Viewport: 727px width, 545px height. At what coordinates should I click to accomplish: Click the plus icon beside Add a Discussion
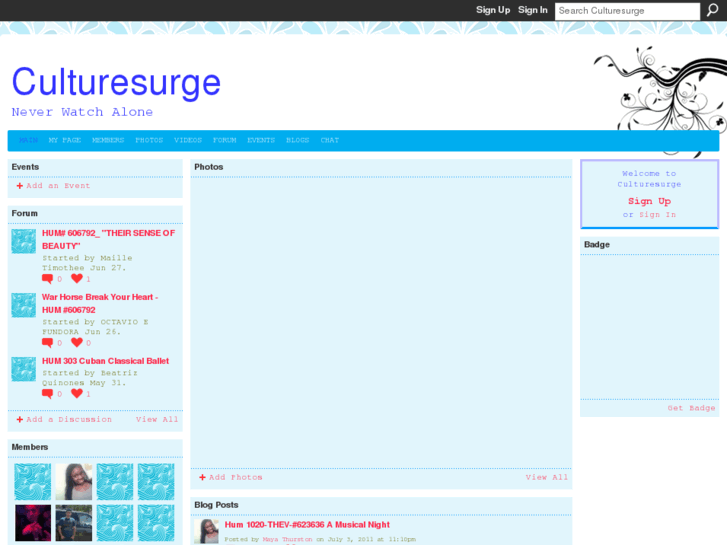(20, 419)
